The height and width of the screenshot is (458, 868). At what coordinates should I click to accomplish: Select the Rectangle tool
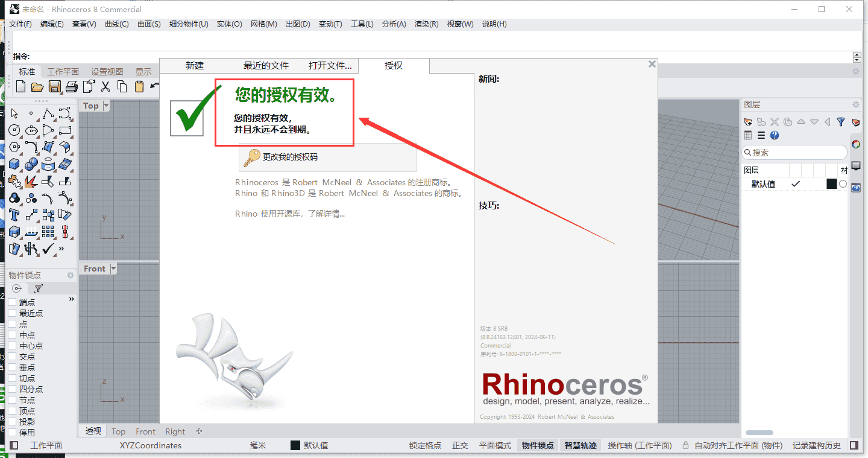65,130
